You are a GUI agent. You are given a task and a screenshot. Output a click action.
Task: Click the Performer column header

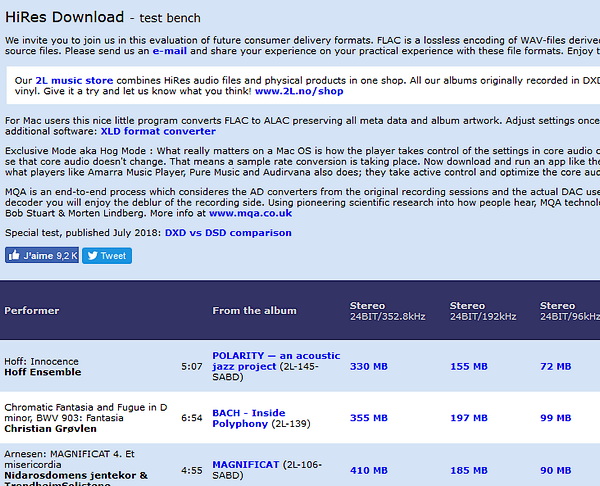(x=32, y=311)
